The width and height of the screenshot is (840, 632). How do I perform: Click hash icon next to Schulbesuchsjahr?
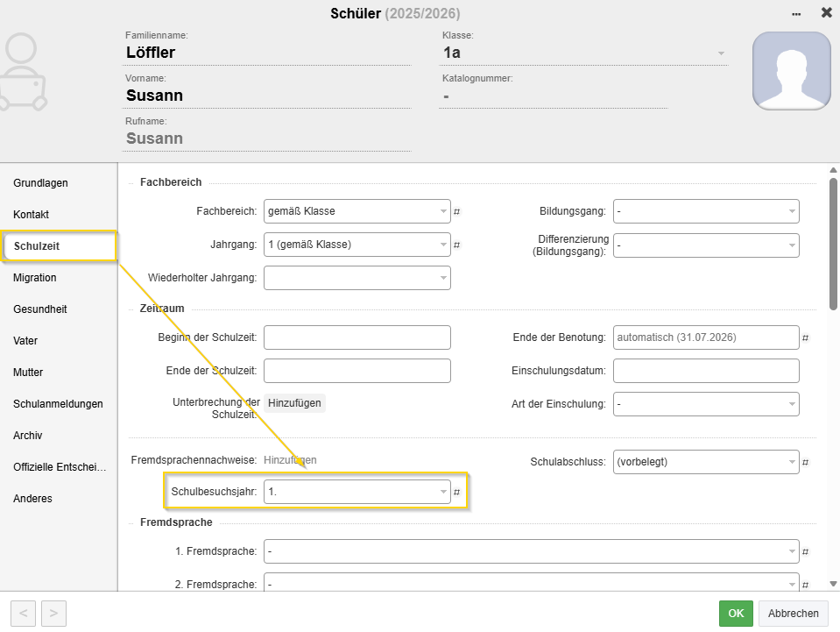pyautogui.click(x=456, y=492)
